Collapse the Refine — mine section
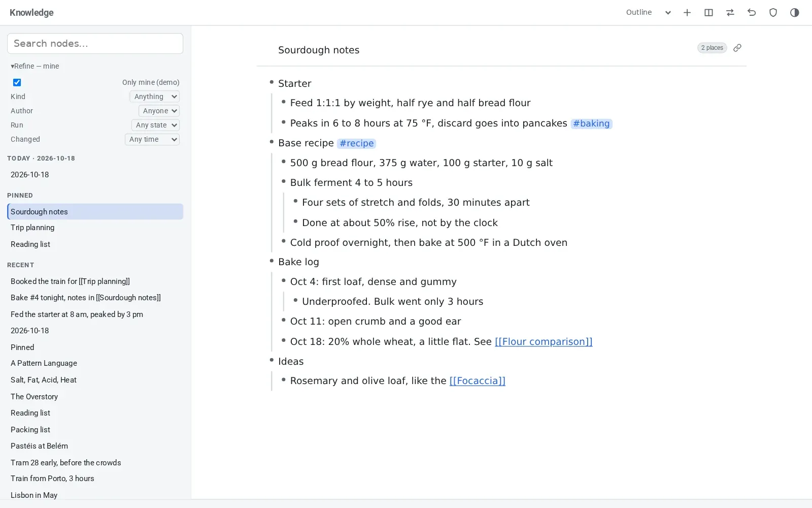This screenshot has width=812, height=508. 35,66
